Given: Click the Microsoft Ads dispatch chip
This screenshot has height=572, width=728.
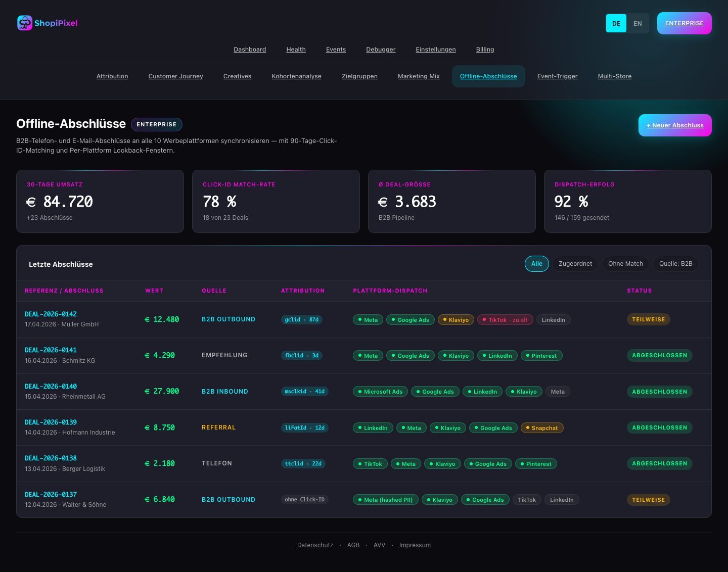Looking at the screenshot, I should [x=380, y=392].
